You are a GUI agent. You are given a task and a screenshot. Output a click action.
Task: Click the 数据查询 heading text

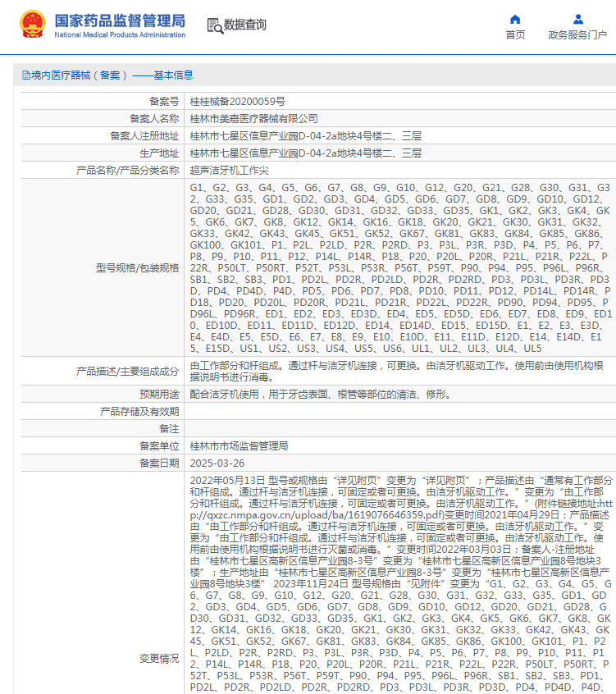pos(244,25)
